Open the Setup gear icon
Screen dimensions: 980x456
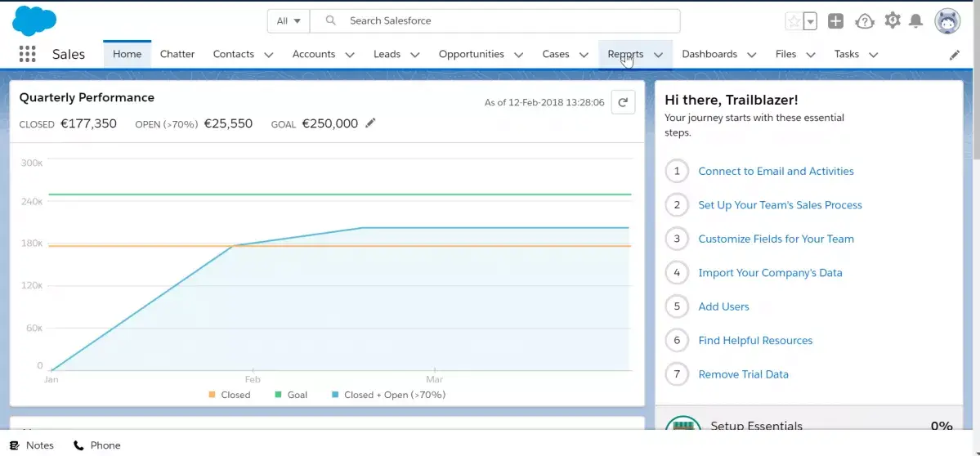point(893,20)
